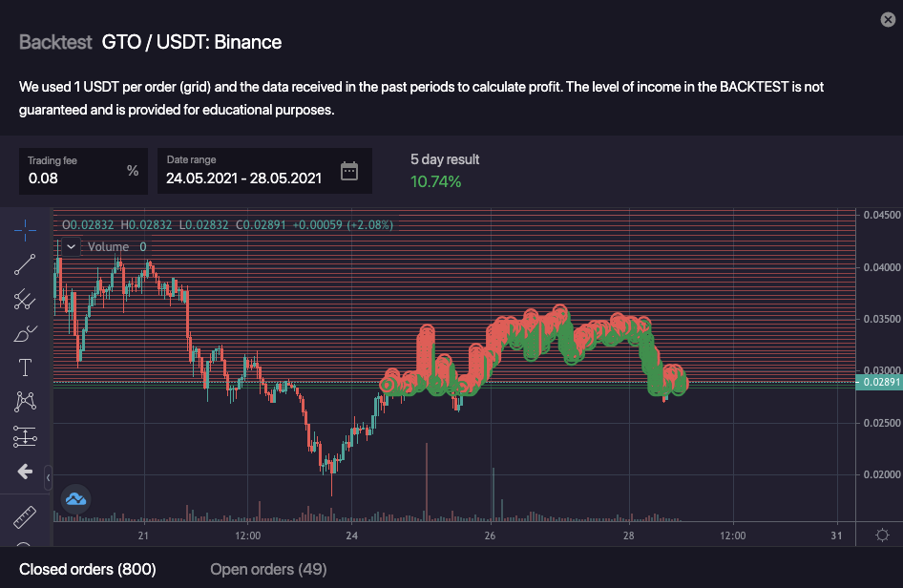Open the date range calendar picker
This screenshot has height=588, width=903.
[349, 172]
